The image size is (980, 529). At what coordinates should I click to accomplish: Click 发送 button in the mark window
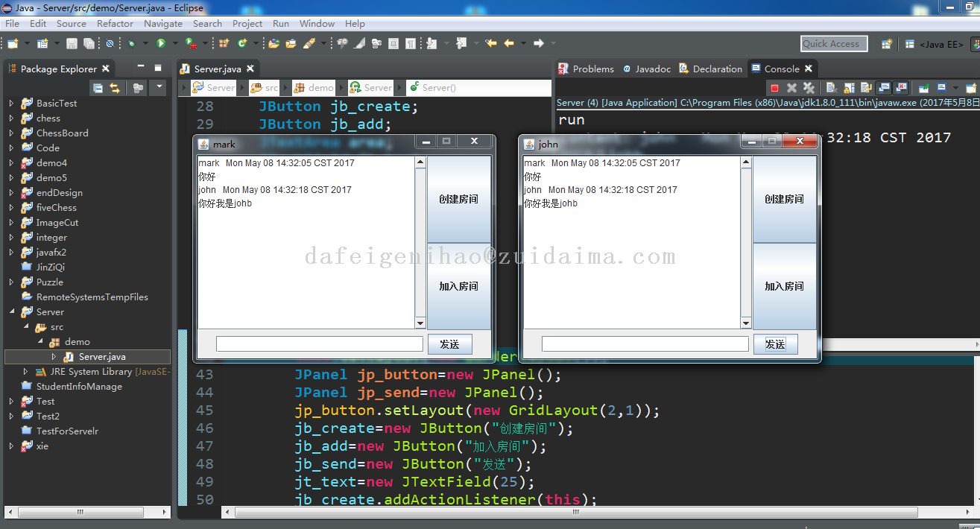(x=450, y=344)
